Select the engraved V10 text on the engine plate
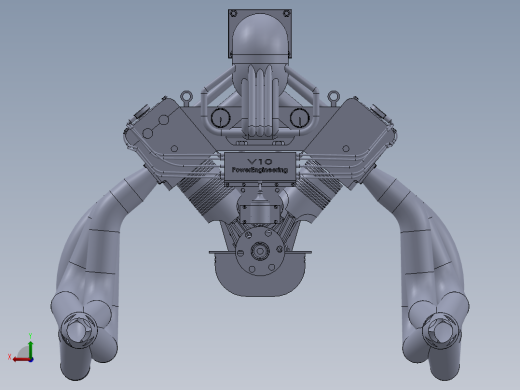 click(x=260, y=162)
